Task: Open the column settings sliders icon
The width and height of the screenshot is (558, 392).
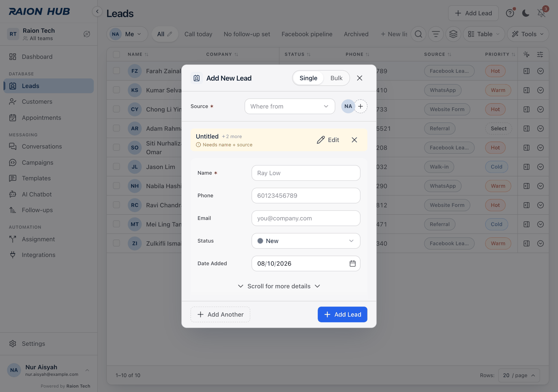Action: [x=540, y=54]
